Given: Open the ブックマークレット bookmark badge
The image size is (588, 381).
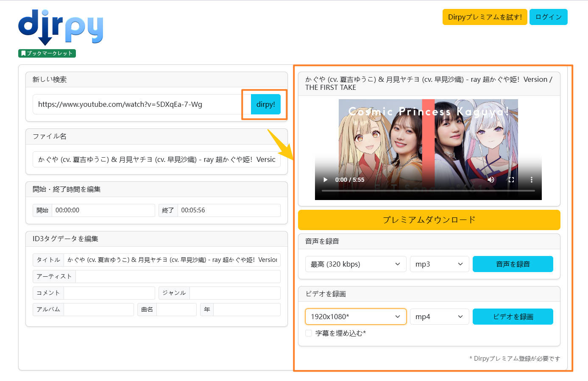Looking at the screenshot, I should (x=47, y=53).
